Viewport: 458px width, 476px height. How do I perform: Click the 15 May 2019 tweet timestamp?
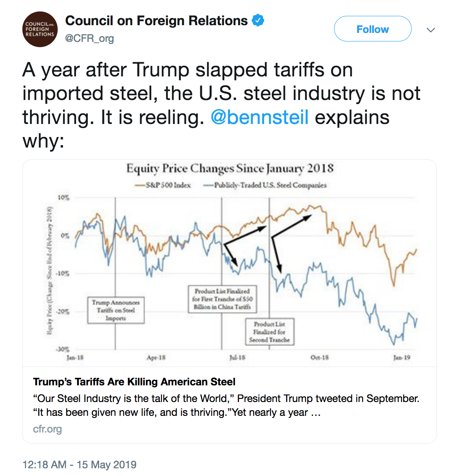coord(80,465)
